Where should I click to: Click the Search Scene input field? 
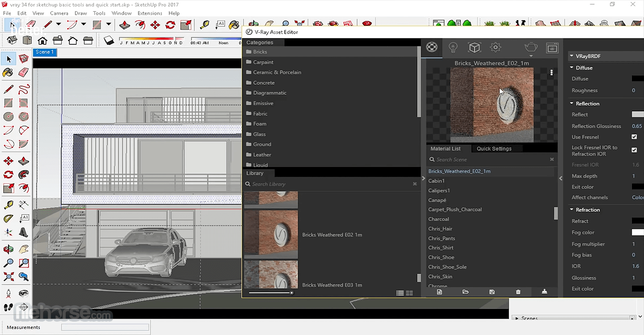pos(491,159)
